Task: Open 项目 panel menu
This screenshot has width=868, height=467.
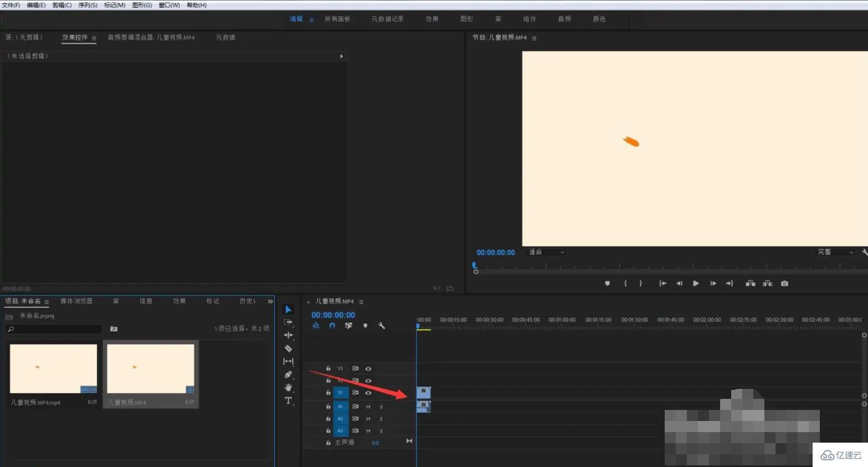Action: pos(47,302)
